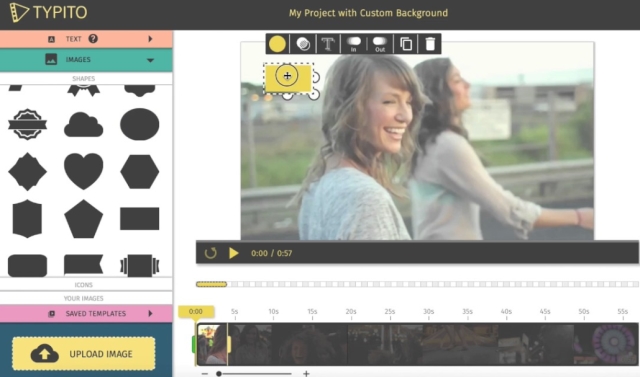Play the video preview
Image resolution: width=640 pixels, height=377 pixels.
pos(233,253)
